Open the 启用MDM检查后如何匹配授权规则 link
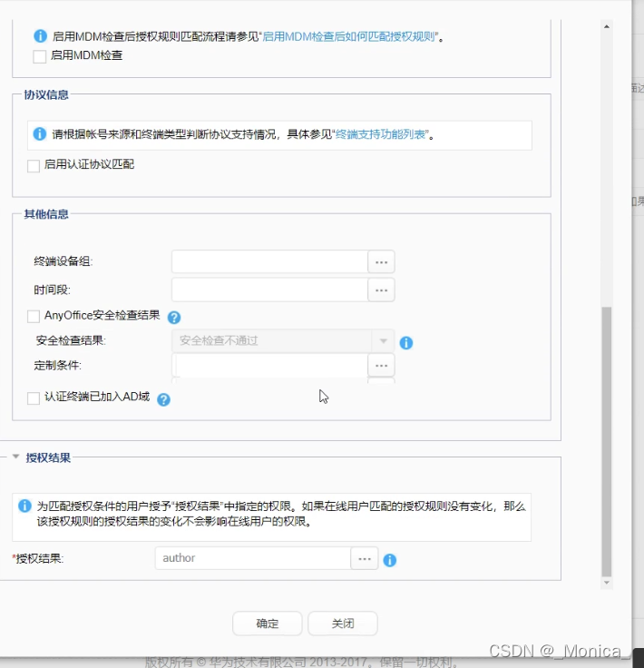644x668 pixels. point(348,36)
